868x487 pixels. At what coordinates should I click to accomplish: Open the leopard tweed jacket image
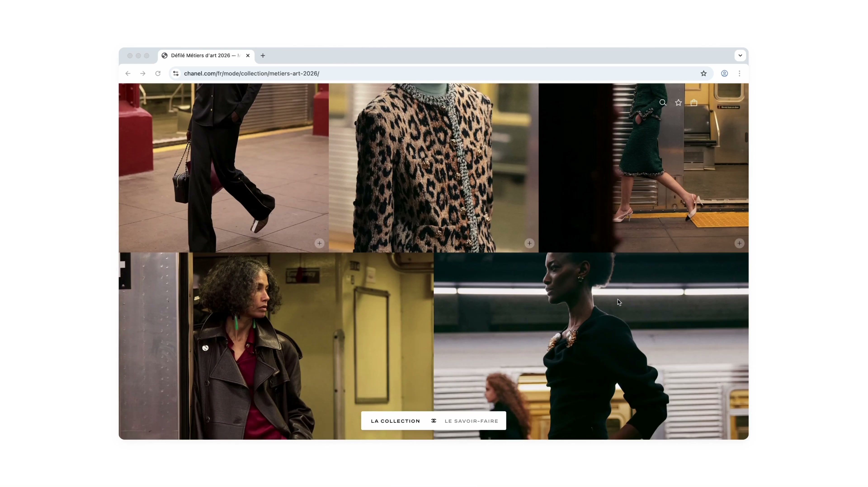[x=434, y=168]
